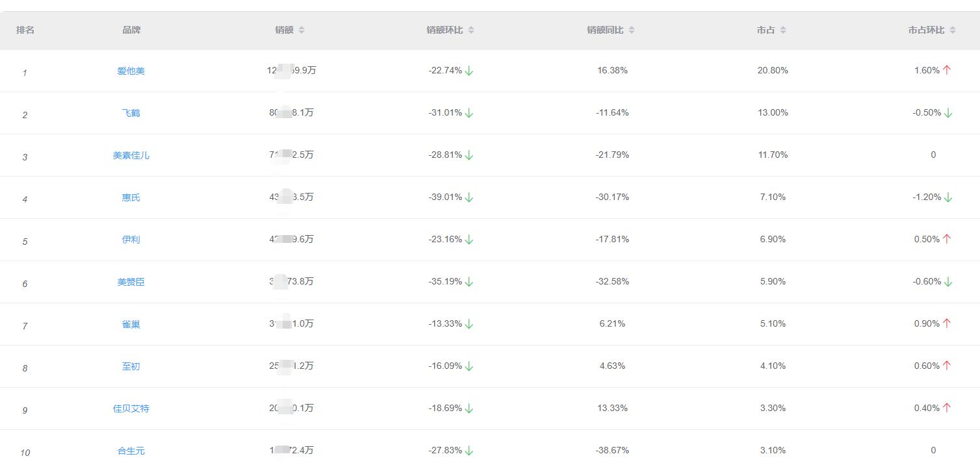Click green down arrow next to -16.09%
Viewport: 980px width, 465px height.
tap(469, 366)
